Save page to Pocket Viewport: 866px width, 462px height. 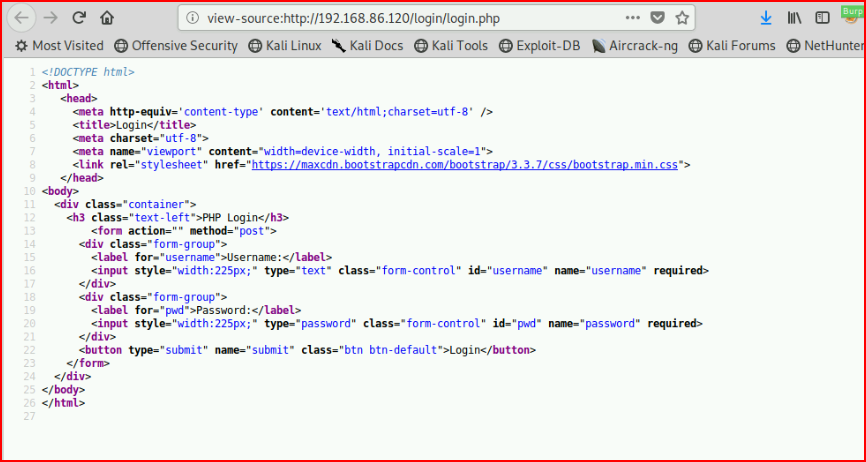(x=657, y=18)
